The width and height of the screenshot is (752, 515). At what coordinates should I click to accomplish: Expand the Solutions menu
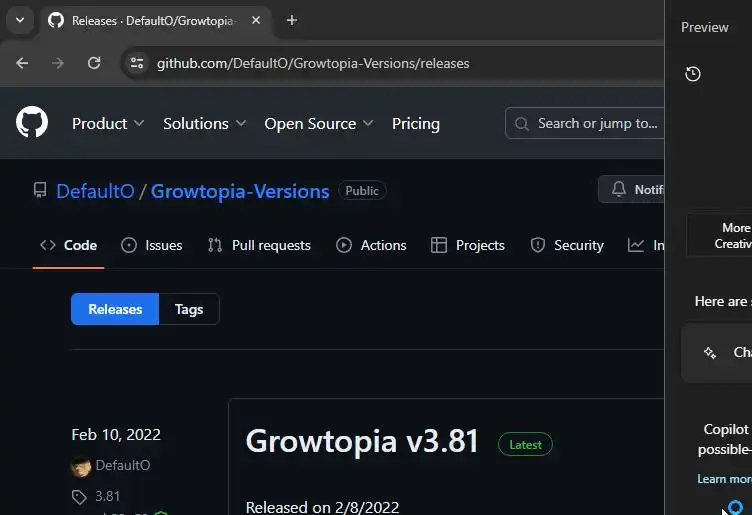point(204,124)
